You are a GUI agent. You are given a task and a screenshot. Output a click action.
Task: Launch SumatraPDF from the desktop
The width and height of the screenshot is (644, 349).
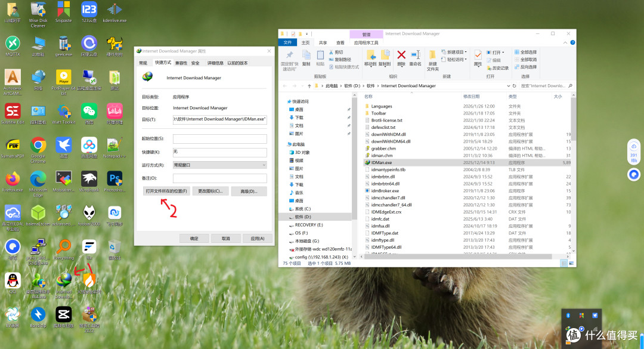(x=13, y=147)
